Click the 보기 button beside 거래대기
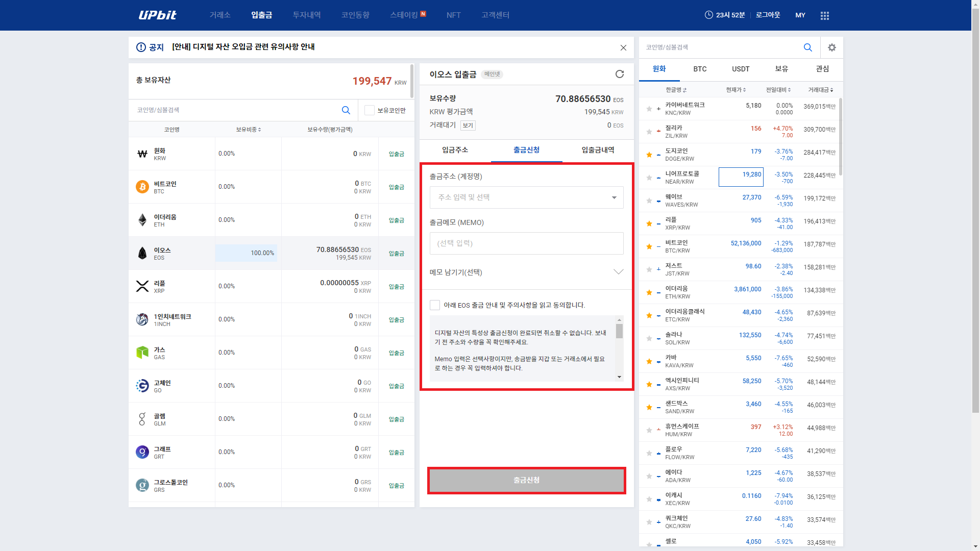 [468, 126]
